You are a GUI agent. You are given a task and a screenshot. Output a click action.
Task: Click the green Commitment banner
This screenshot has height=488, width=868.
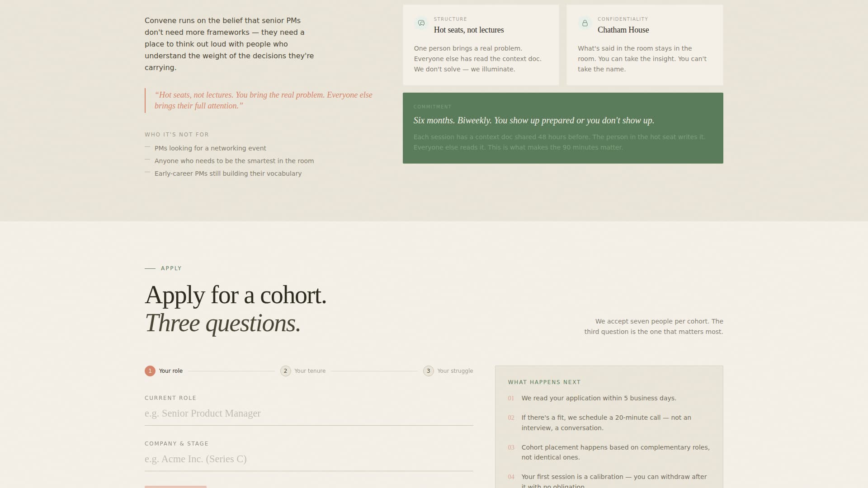(x=562, y=127)
